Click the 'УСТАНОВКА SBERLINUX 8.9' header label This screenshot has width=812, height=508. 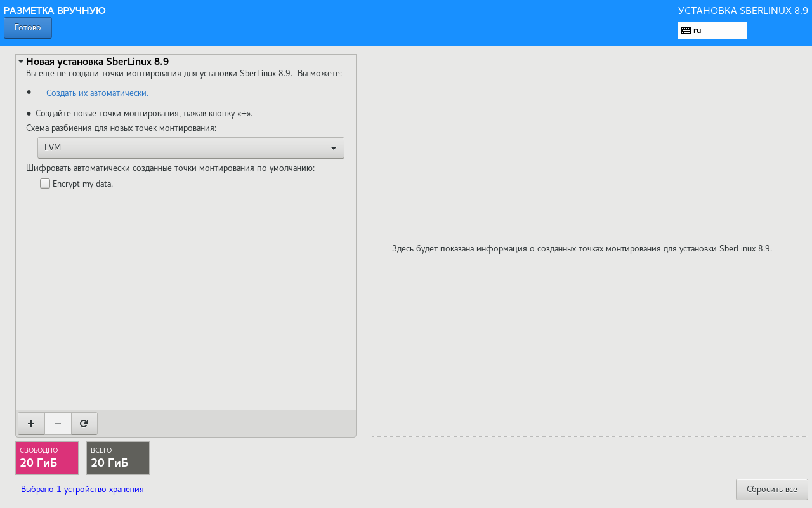[x=742, y=11]
